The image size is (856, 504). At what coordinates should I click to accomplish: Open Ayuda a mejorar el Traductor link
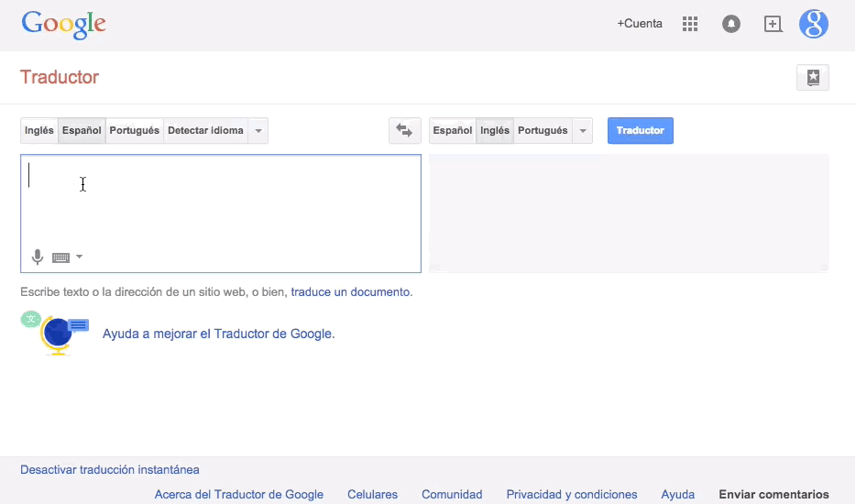[x=218, y=334]
